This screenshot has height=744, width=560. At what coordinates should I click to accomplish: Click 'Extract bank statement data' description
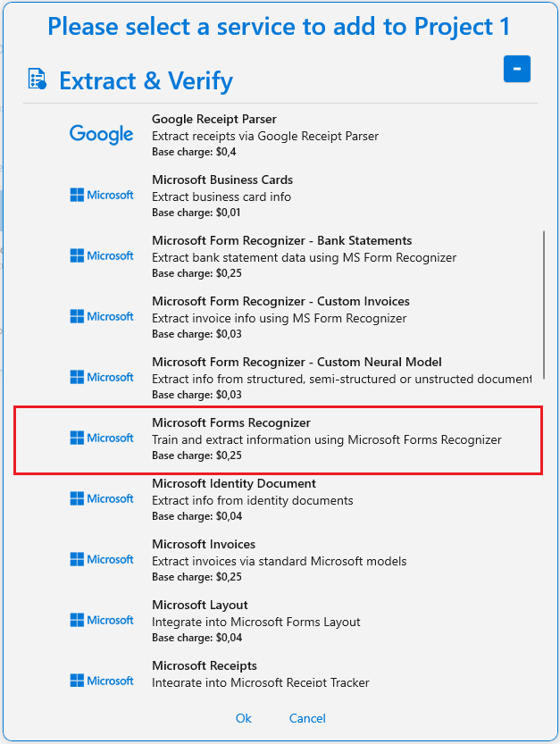[305, 257]
